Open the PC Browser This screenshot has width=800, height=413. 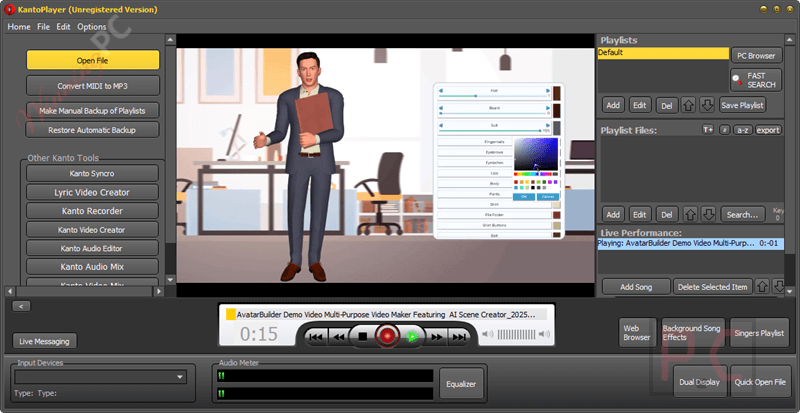tap(756, 56)
